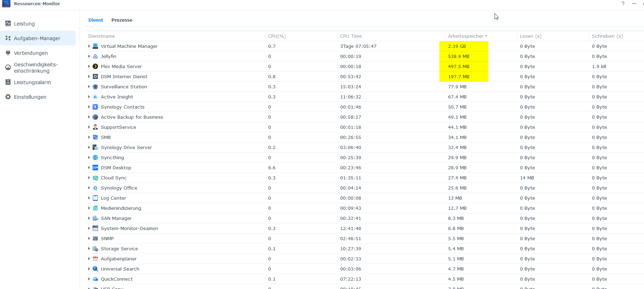The height and width of the screenshot is (289, 644).
Task: Sort by the Lesen (s) column header
Action: coord(553,36)
